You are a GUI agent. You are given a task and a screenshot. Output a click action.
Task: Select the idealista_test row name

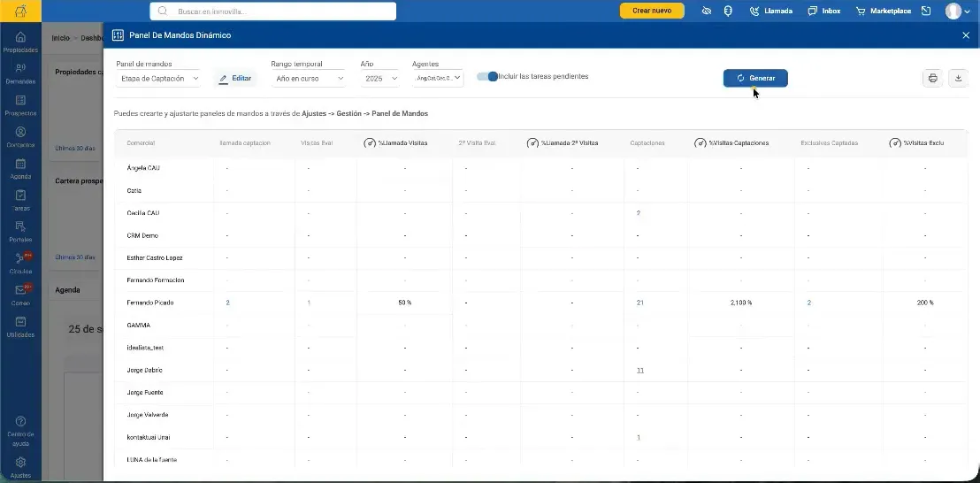point(145,348)
